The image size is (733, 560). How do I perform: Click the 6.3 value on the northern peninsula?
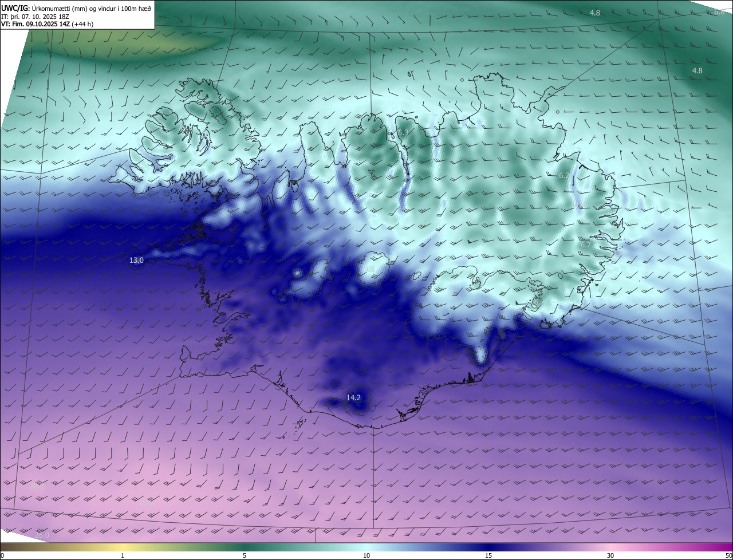click(403, 133)
